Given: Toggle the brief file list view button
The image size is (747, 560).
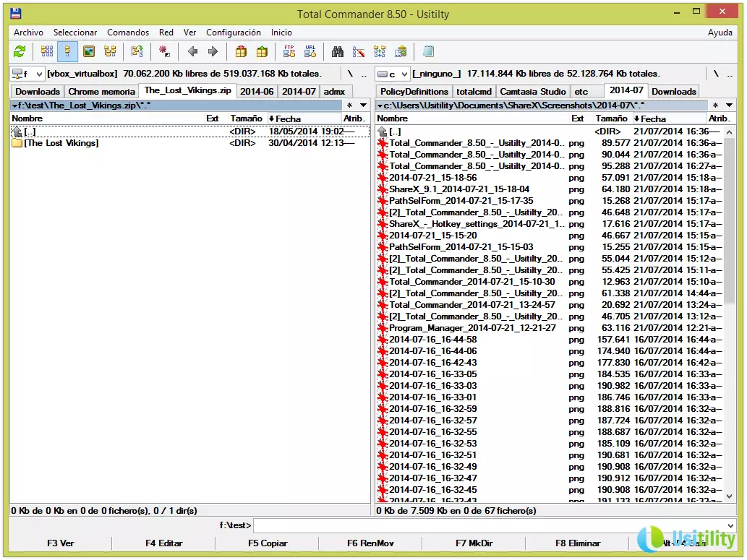Looking at the screenshot, I should [47, 51].
